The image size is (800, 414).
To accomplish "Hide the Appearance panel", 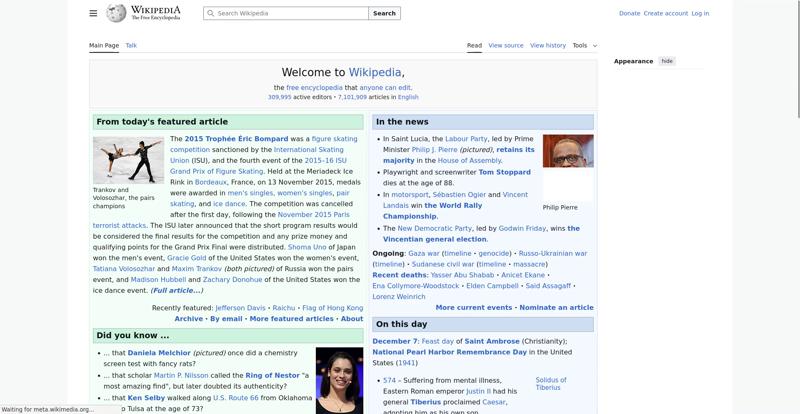I will [667, 61].
